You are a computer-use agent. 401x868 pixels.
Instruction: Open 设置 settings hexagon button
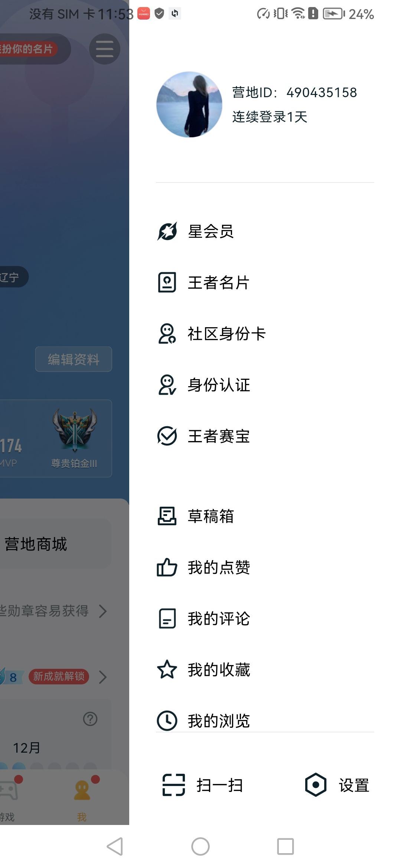click(337, 785)
